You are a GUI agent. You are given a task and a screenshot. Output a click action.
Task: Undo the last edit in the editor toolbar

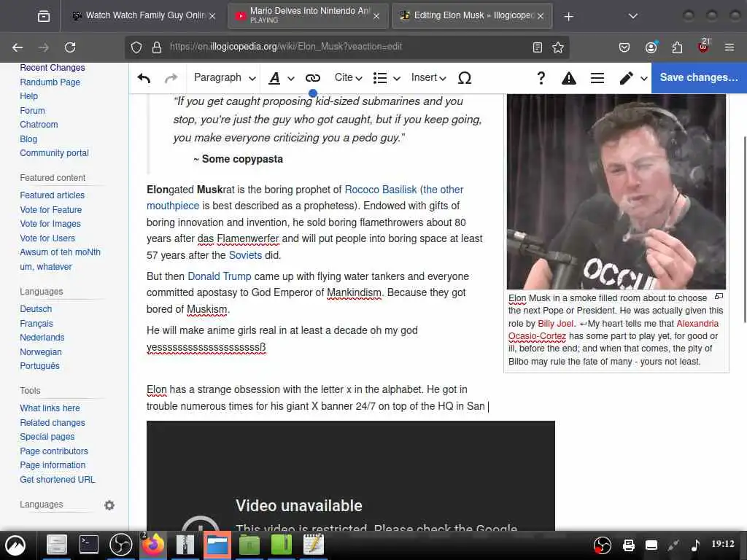[x=144, y=78]
